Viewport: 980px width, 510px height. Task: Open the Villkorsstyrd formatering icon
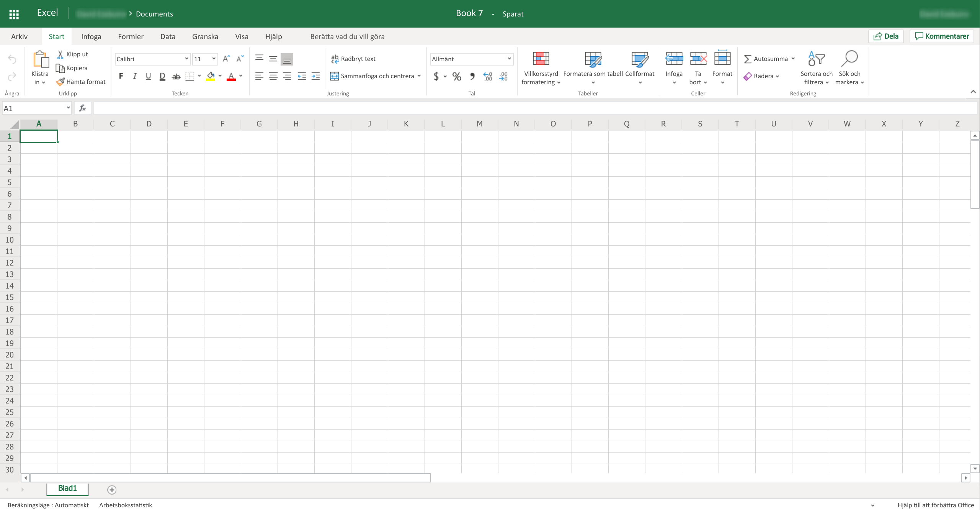[541, 59]
